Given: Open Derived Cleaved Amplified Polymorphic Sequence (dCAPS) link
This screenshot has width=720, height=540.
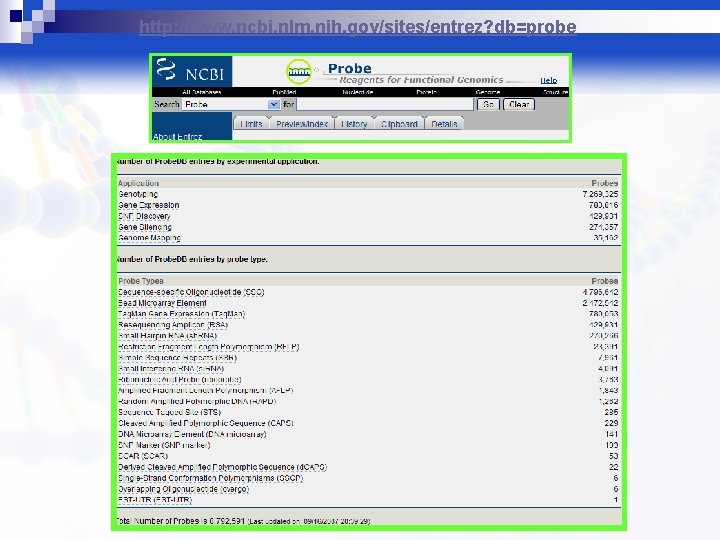Looking at the screenshot, I should click(222, 467).
